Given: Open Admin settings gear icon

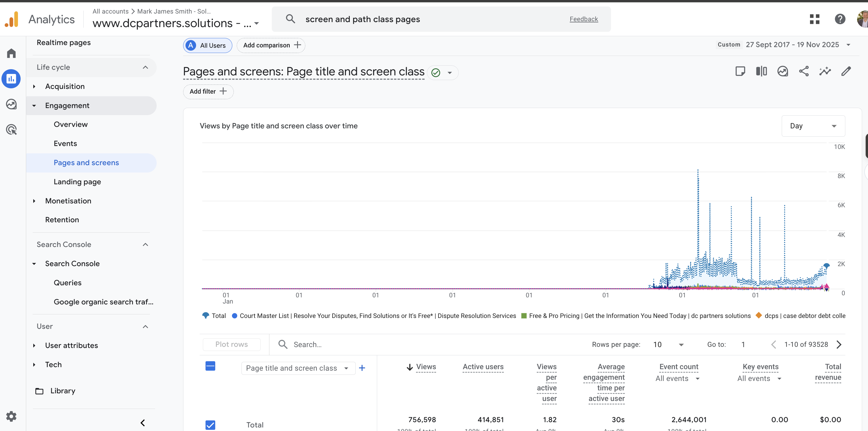Looking at the screenshot, I should (11, 417).
